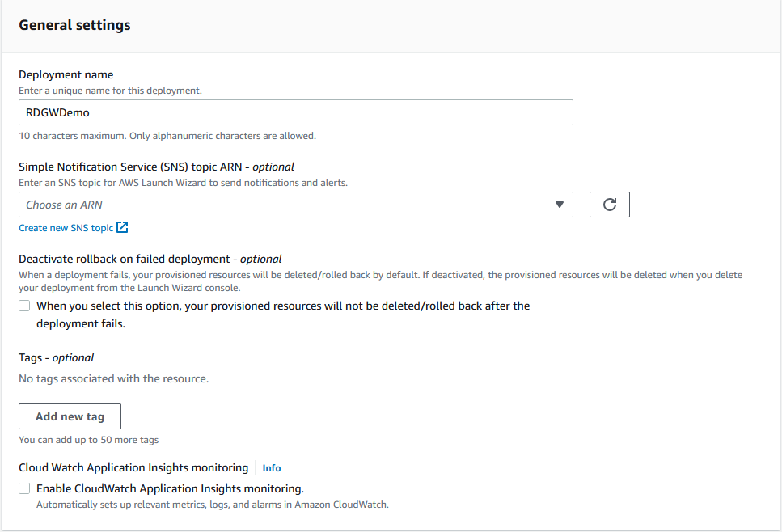Click the Deactivate rollback on failed deployment label
Viewport: 782px width, 532px height.
click(x=150, y=260)
